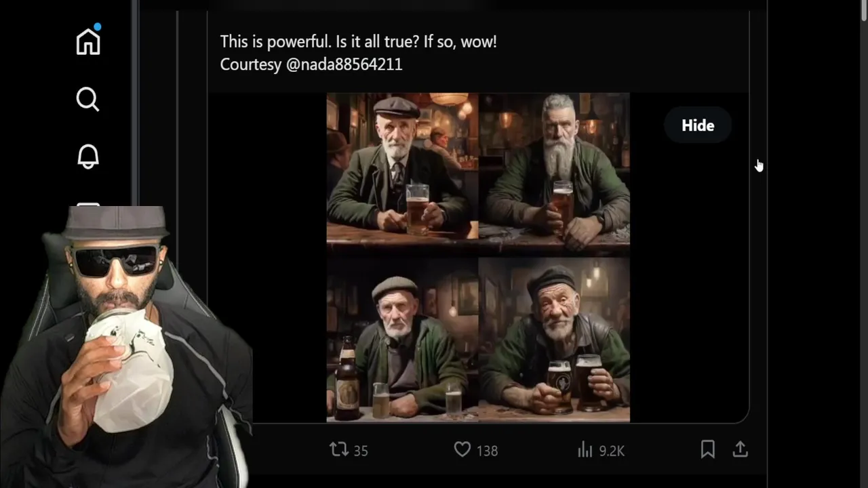Open the Home icon in sidebar
868x488 pixels.
88,41
